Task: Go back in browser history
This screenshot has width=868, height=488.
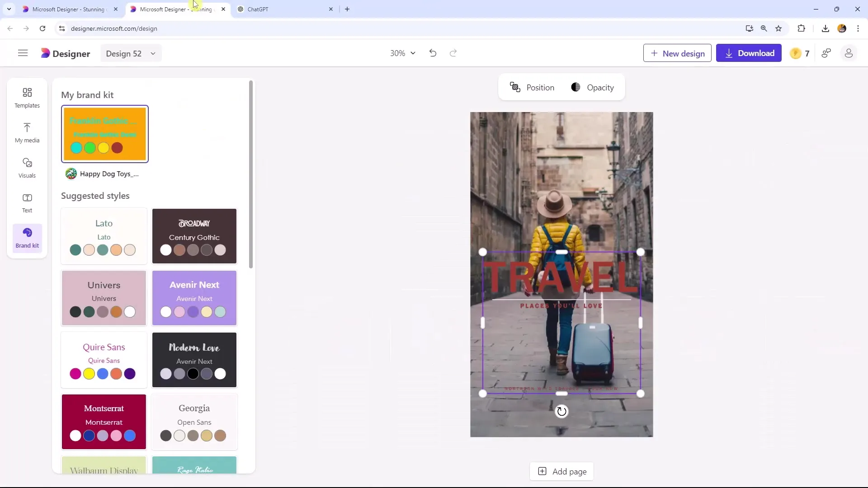Action: coord(10,28)
